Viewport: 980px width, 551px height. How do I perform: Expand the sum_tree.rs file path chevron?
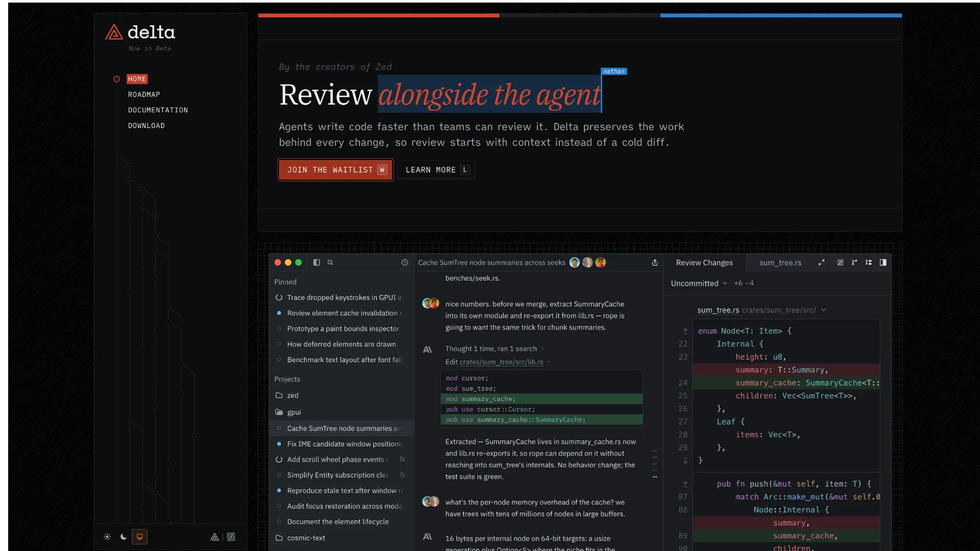tap(824, 310)
